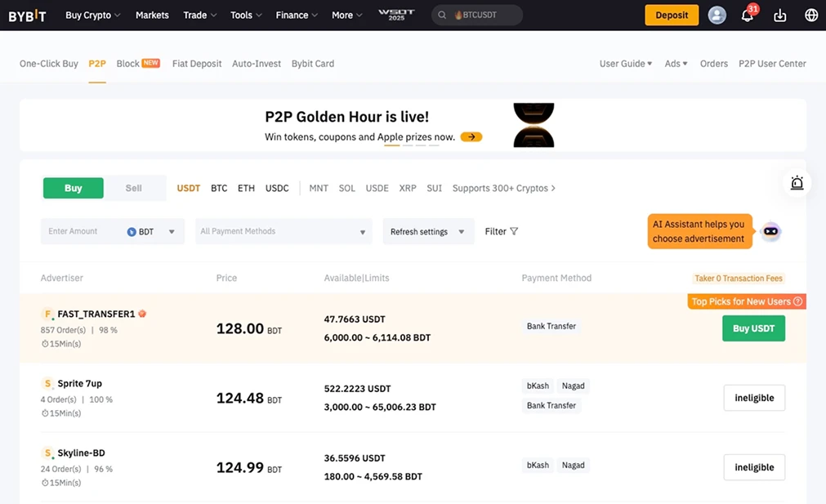Select the USDT crypto tab
Viewport: 826px width, 504px height.
(x=189, y=188)
